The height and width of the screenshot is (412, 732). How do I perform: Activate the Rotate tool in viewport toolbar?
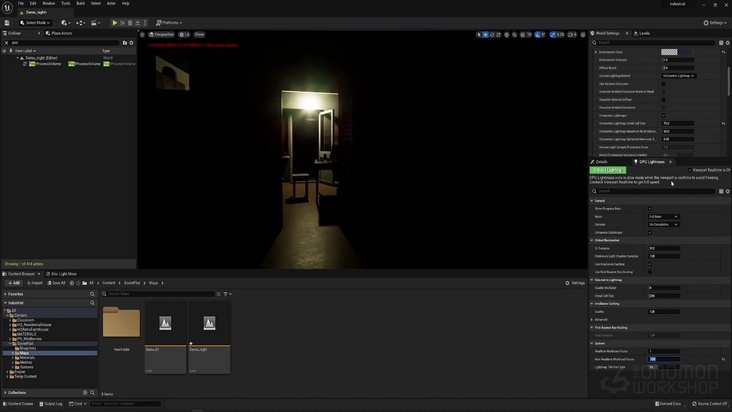point(492,35)
